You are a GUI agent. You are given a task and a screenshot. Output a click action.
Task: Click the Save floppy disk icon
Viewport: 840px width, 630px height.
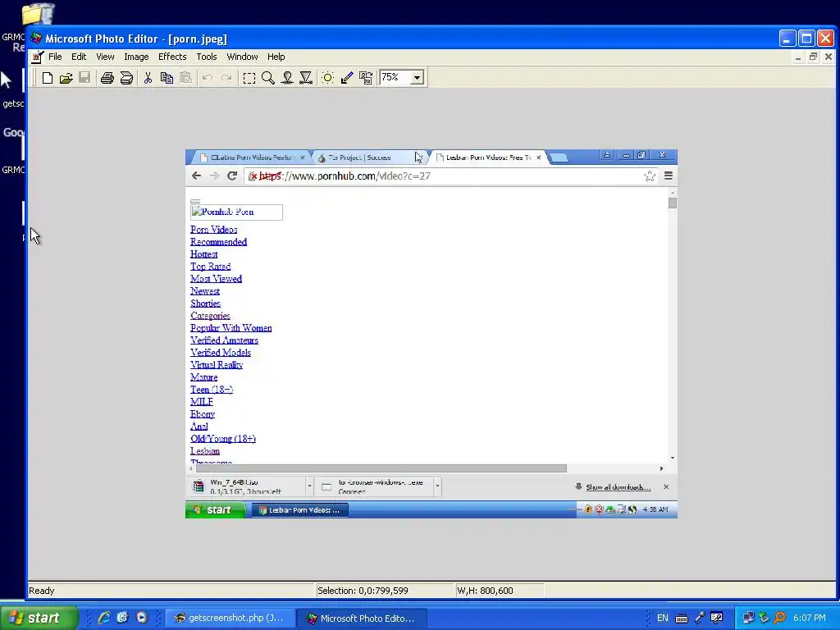[x=84, y=78]
